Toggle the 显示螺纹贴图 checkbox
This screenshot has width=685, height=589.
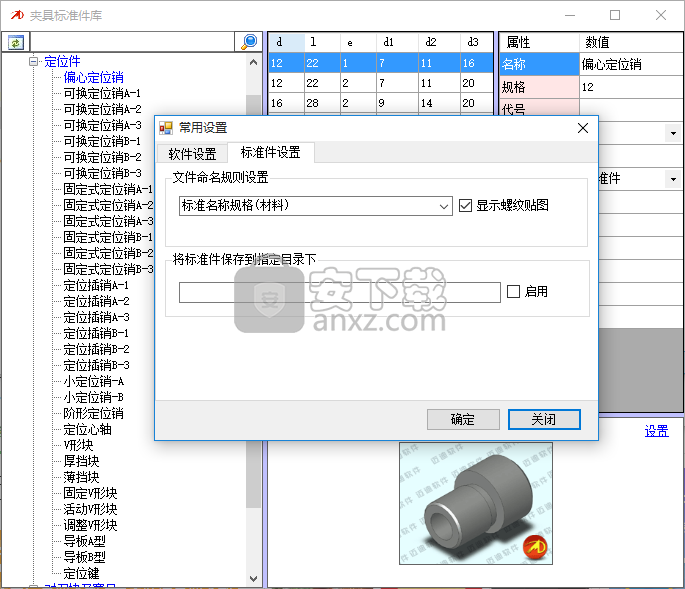point(465,205)
